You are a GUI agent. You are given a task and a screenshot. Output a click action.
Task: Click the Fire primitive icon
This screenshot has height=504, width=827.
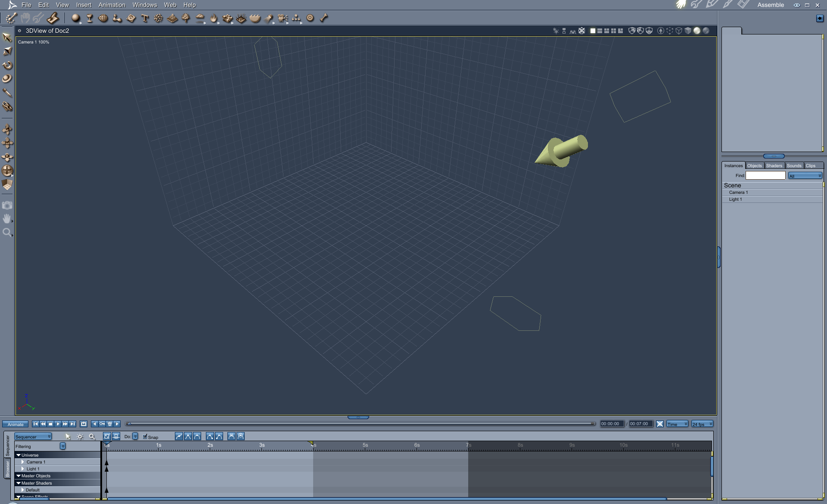[x=214, y=18]
